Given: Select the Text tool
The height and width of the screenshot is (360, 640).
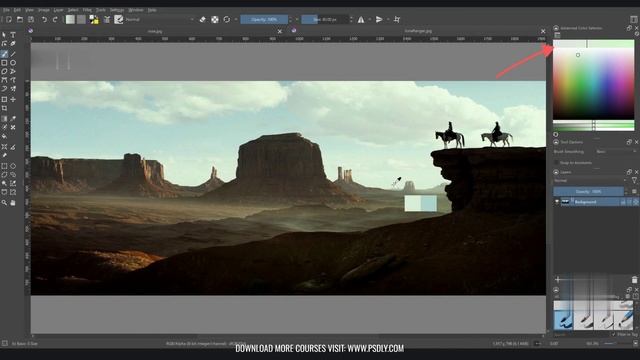Looking at the screenshot, I should point(13,35).
